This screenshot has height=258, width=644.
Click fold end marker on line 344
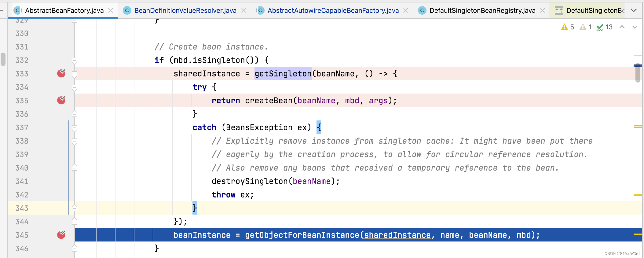pos(75,222)
